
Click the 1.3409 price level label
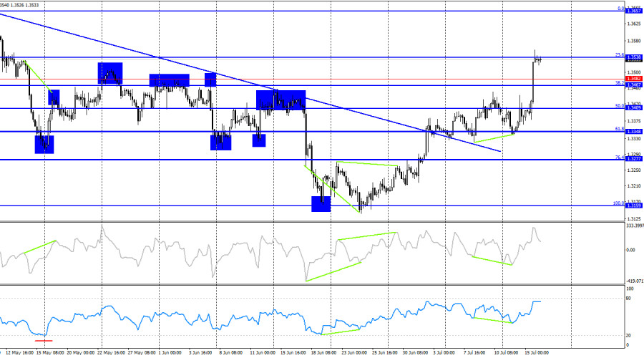633,107
